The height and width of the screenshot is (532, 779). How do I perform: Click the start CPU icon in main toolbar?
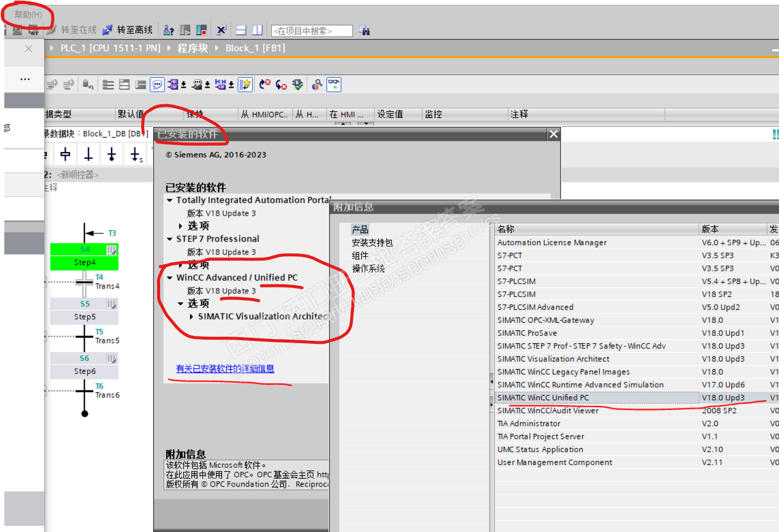(x=185, y=30)
